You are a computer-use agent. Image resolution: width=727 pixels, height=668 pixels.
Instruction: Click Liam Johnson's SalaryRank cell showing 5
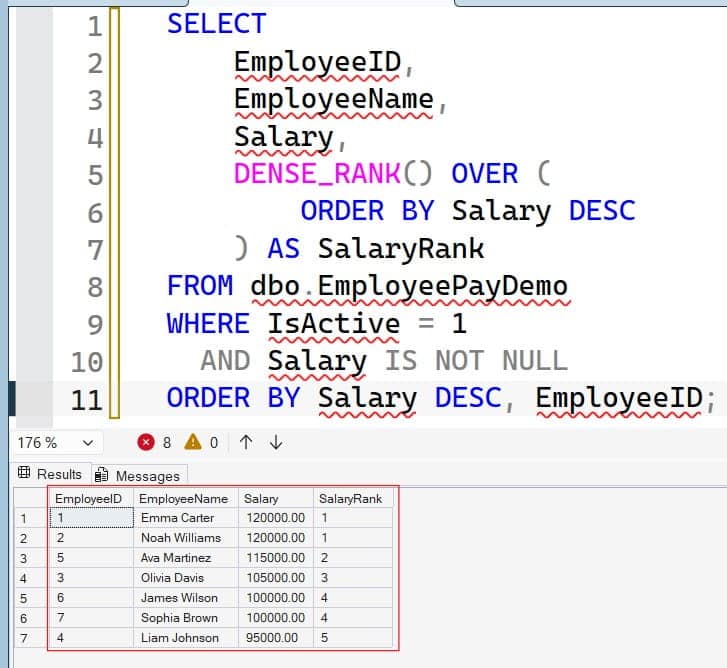point(353,638)
